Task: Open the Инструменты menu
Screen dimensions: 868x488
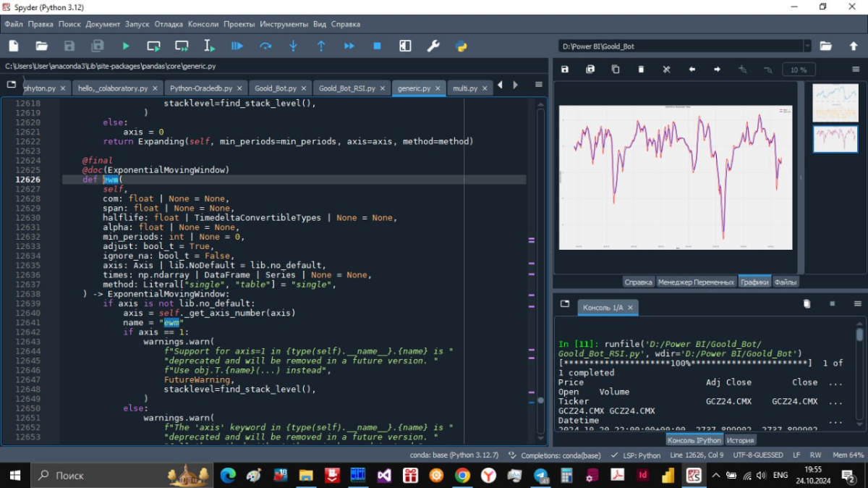Action: [284, 24]
